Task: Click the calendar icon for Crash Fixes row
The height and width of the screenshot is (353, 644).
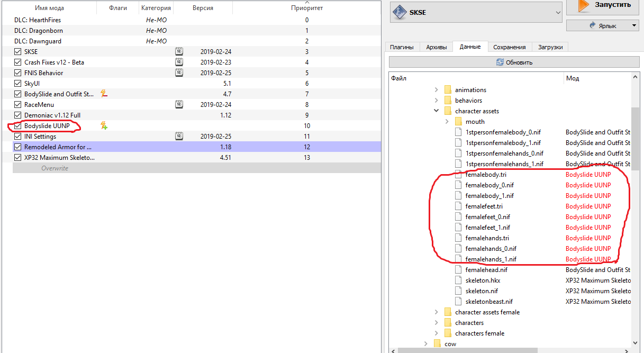Action: point(179,62)
